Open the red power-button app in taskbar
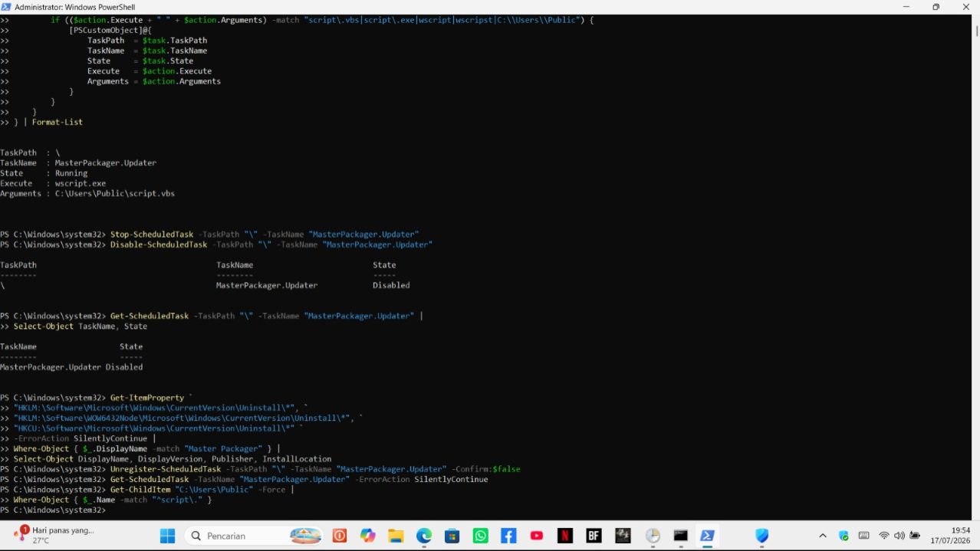 340,536
